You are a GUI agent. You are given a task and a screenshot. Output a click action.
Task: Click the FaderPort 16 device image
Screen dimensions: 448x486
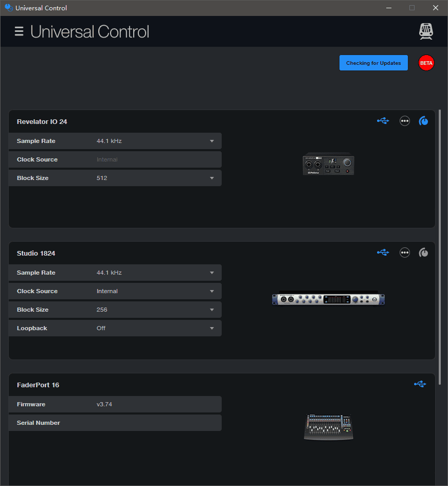(328, 427)
